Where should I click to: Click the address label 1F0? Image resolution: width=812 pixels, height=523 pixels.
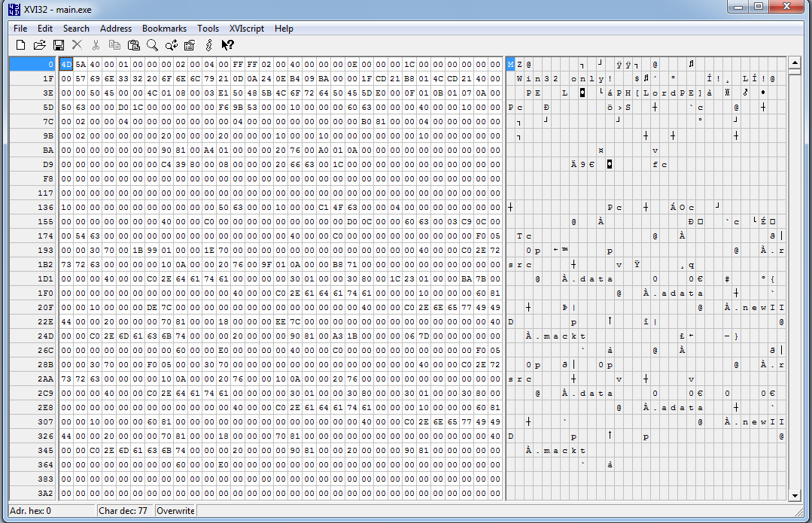click(x=46, y=293)
